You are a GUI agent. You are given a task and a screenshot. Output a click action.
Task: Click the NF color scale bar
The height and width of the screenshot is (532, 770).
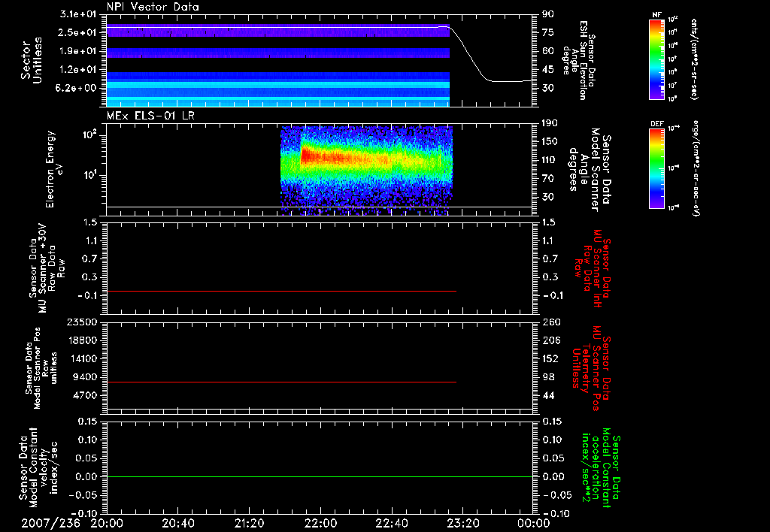pyautogui.click(x=657, y=59)
